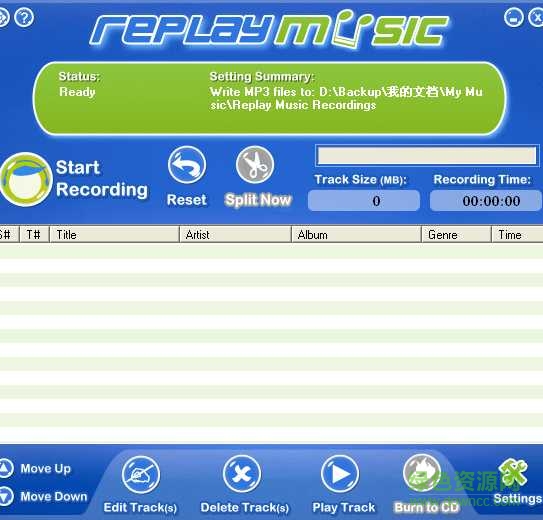Sort tracks by the Artist column header

coord(235,235)
